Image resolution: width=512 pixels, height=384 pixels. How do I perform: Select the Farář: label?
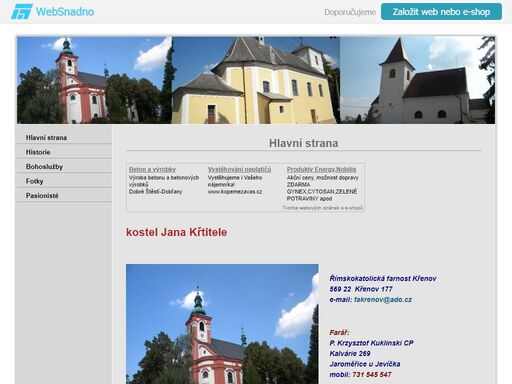(339, 332)
